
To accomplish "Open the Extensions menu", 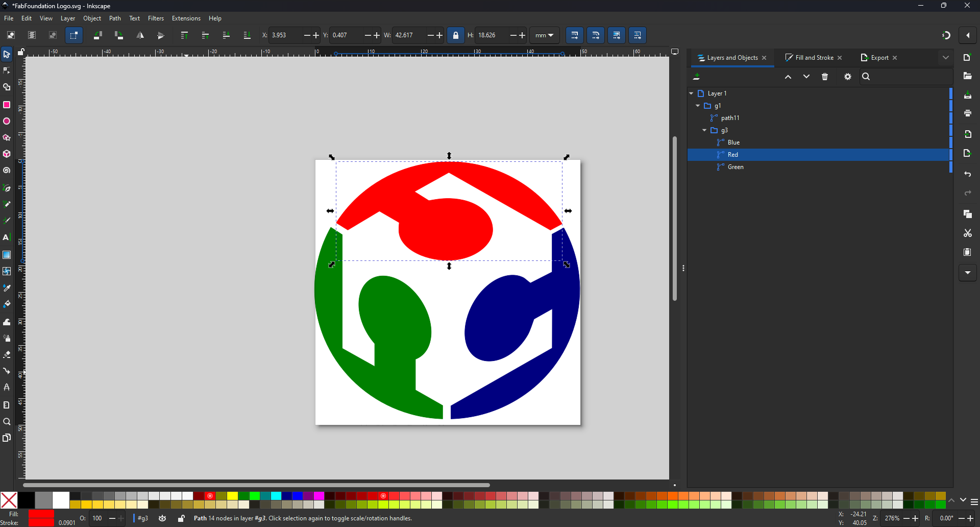I will pyautogui.click(x=186, y=18).
